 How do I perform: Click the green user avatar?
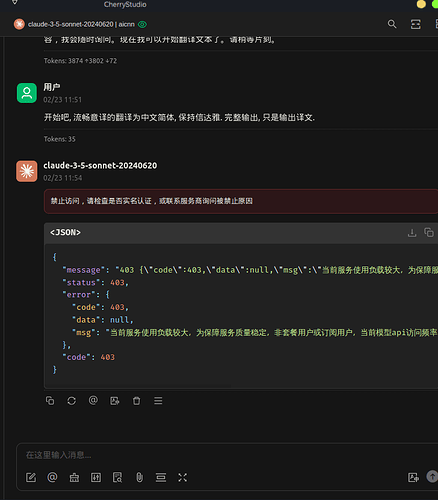click(x=27, y=93)
